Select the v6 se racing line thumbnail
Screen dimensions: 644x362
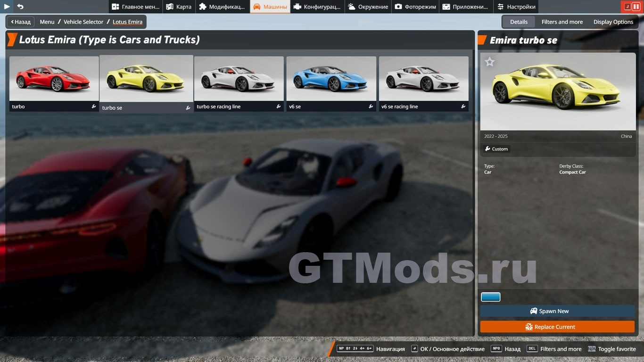click(x=423, y=78)
